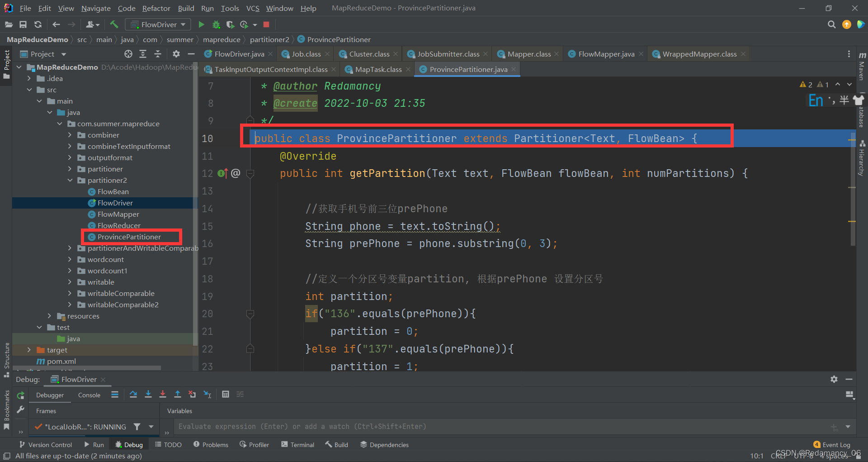Select opened file locate target icon in Project panel
Viewport: 868px width, 462px height.
coord(128,54)
